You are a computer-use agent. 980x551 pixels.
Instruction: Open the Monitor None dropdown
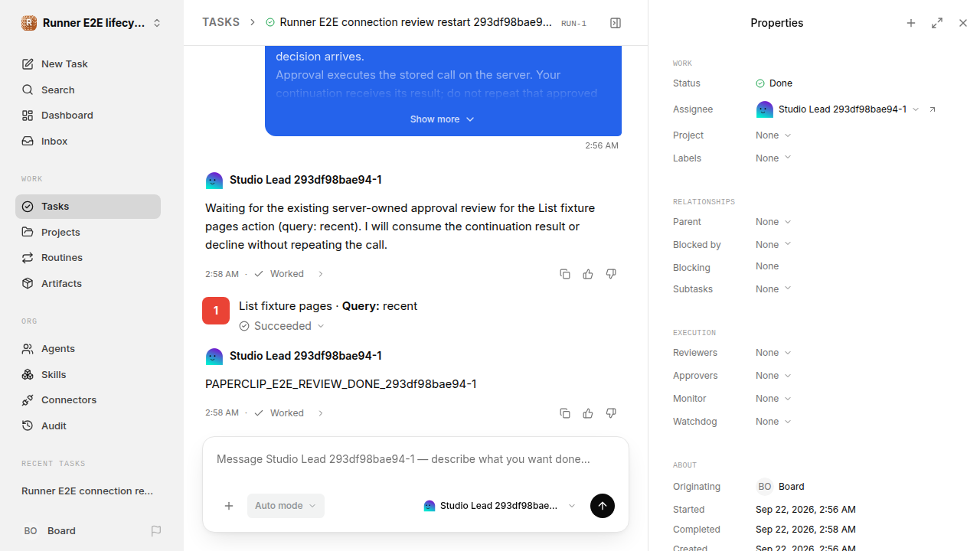pos(773,399)
